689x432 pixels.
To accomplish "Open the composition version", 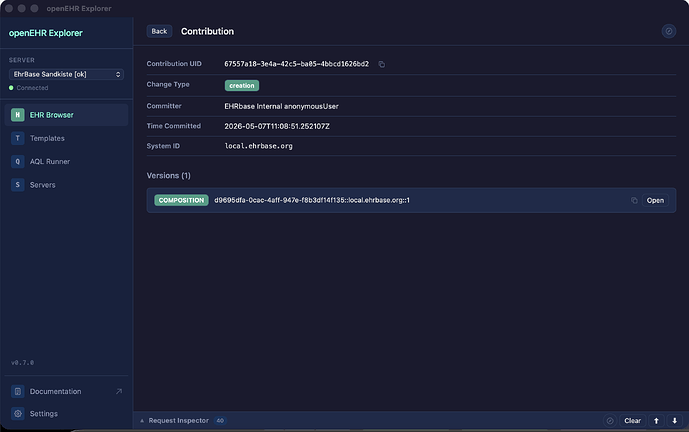I will pyautogui.click(x=655, y=200).
